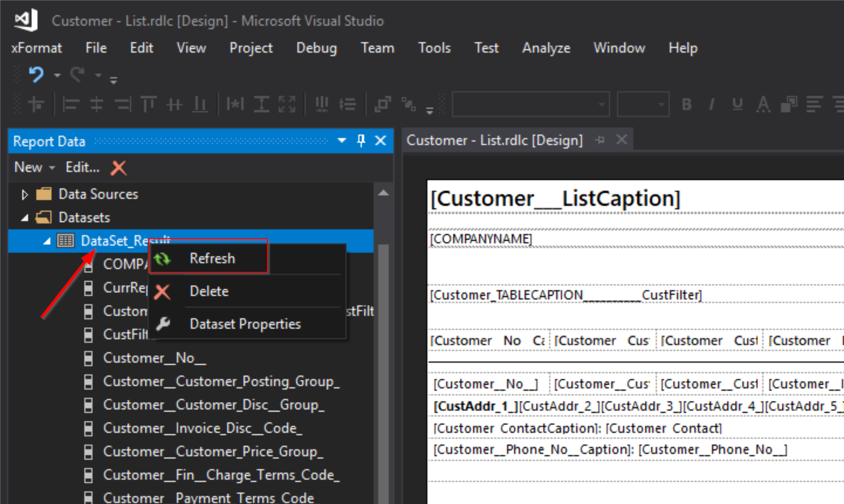844x504 pixels.
Task: Apply bold formatting
Action: [x=686, y=104]
